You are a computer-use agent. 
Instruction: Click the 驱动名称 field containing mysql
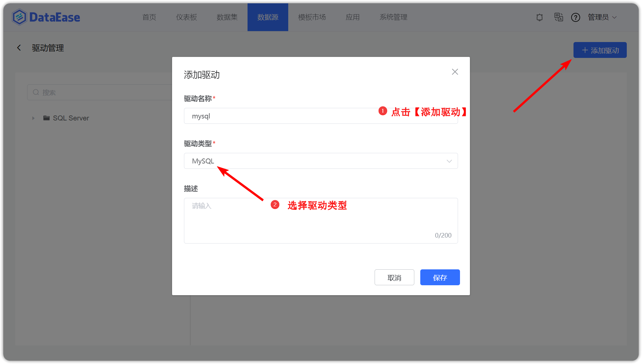coord(298,116)
